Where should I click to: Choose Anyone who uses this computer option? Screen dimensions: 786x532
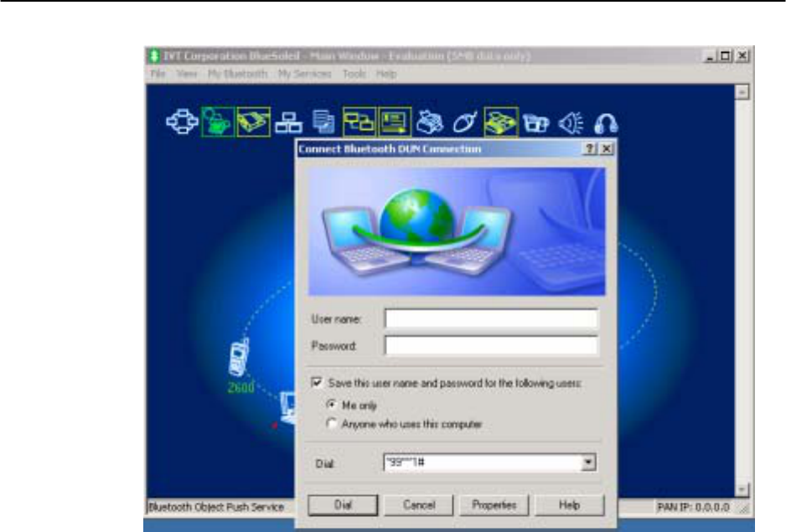coord(331,424)
